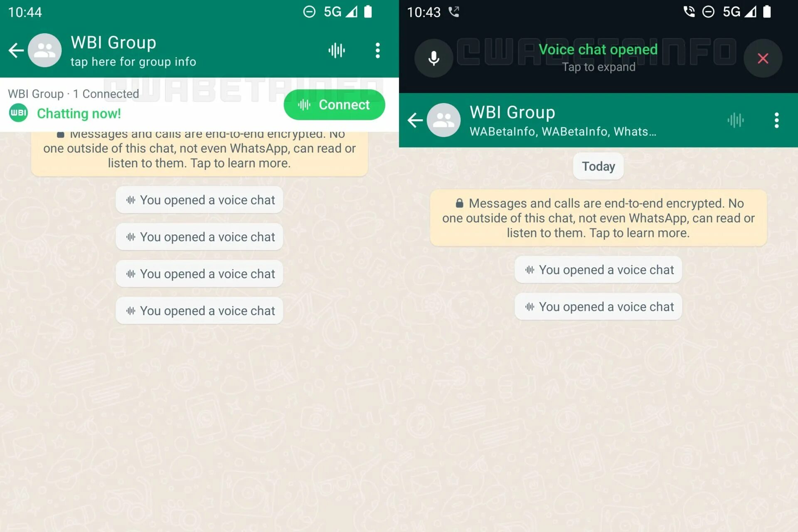Tap the group avatar icon in left chat

click(x=44, y=49)
